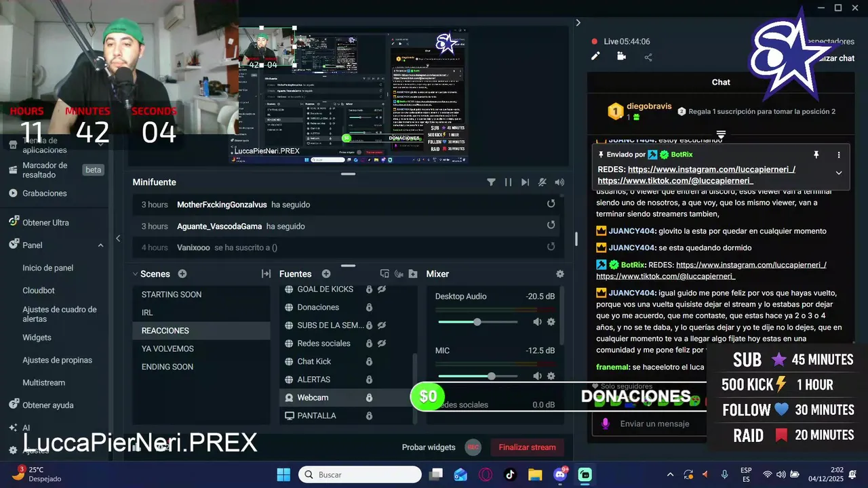Open Marcador de resaltado in sidebar
Screen dimensions: 868x488
[x=45, y=169]
